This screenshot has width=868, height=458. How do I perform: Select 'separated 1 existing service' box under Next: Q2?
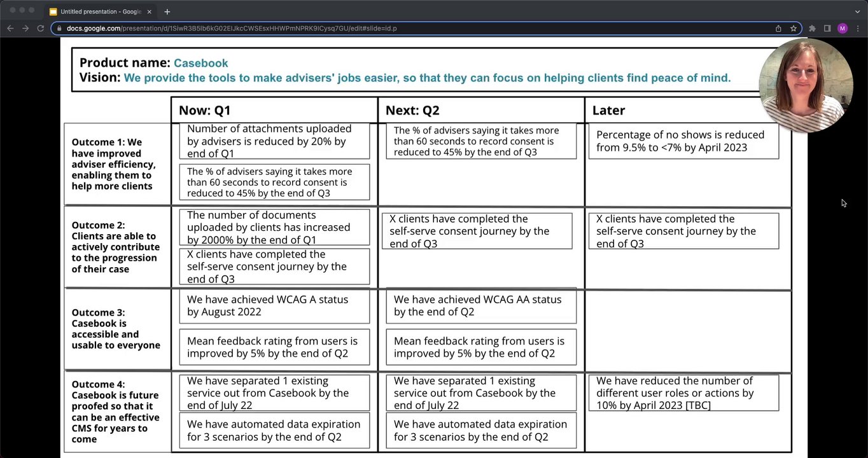(481, 392)
